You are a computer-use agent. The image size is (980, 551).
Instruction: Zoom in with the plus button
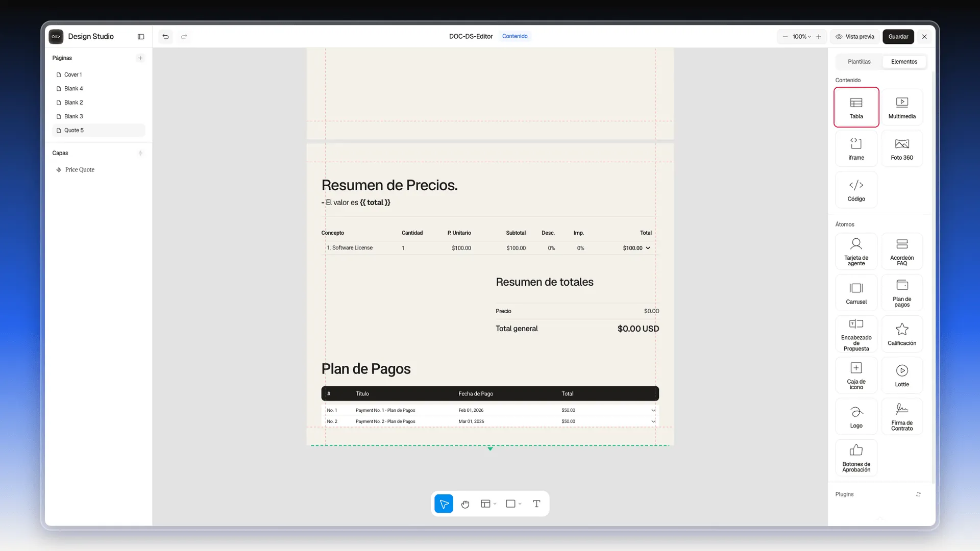(819, 37)
